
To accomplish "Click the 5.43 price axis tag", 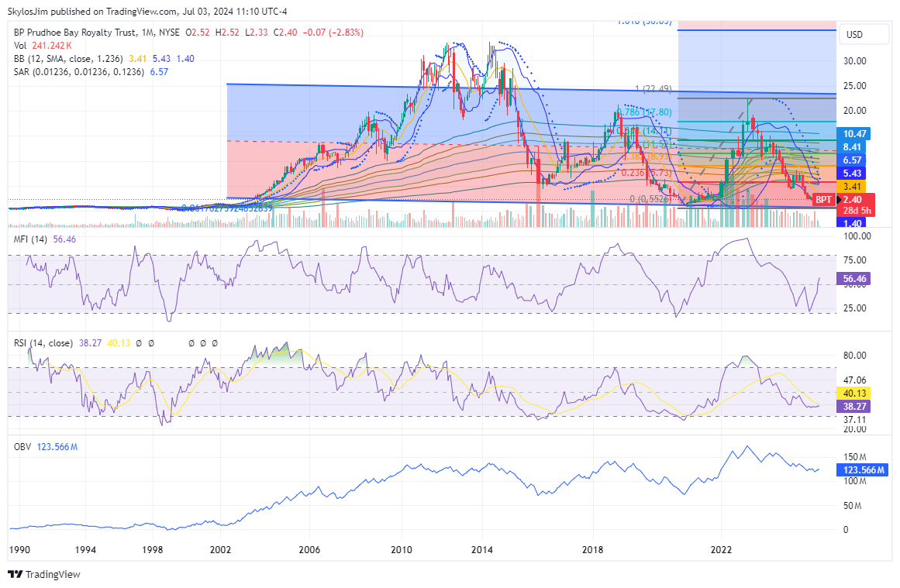I will 852,174.
